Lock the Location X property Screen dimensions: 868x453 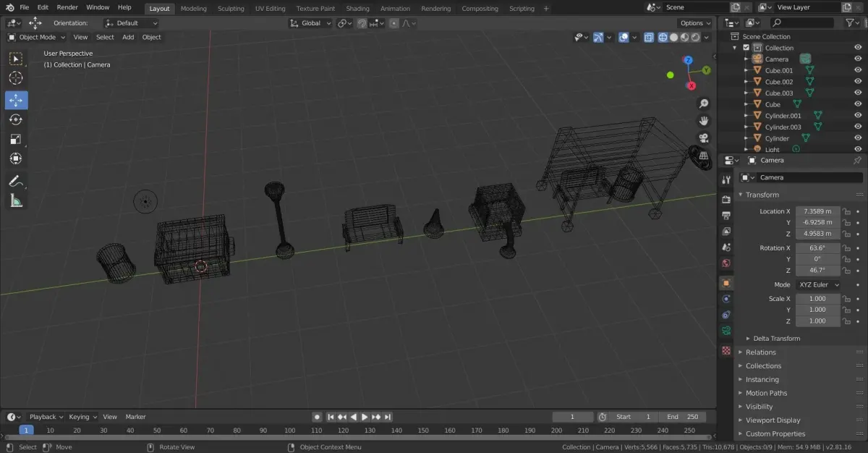[846, 211]
